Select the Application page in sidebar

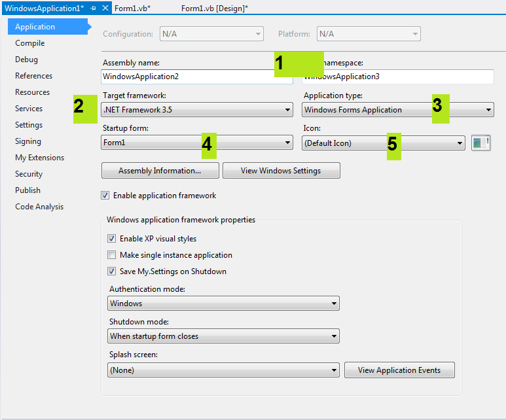pyautogui.click(x=48, y=26)
